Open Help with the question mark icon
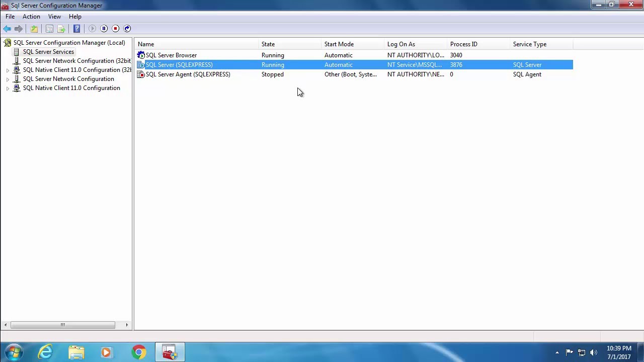 coord(76,29)
